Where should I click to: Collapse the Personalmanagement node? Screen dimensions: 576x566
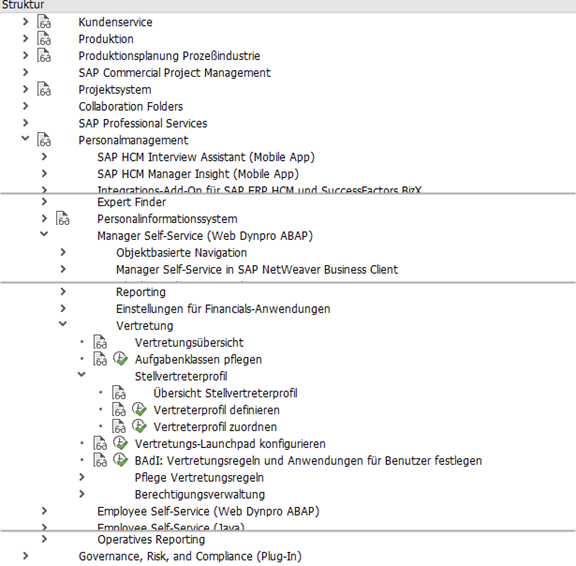click(25, 138)
